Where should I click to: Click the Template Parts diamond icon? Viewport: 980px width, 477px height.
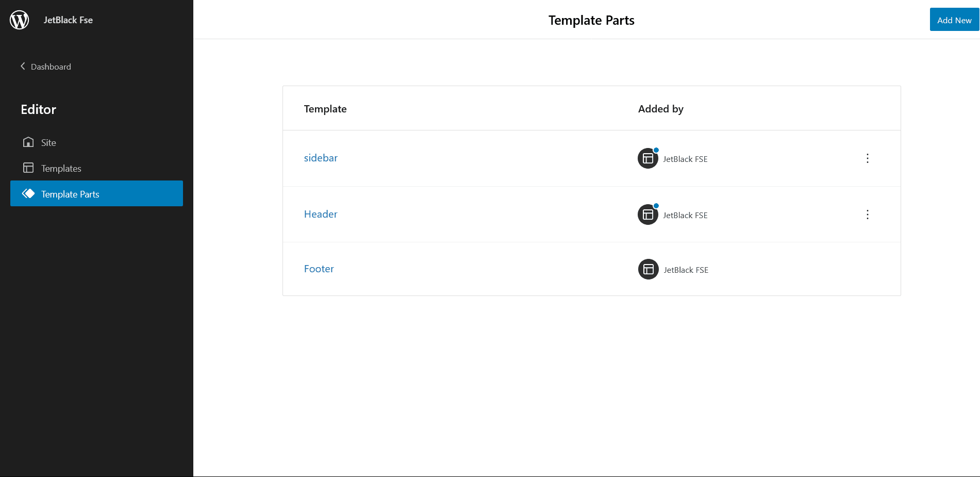28,193
